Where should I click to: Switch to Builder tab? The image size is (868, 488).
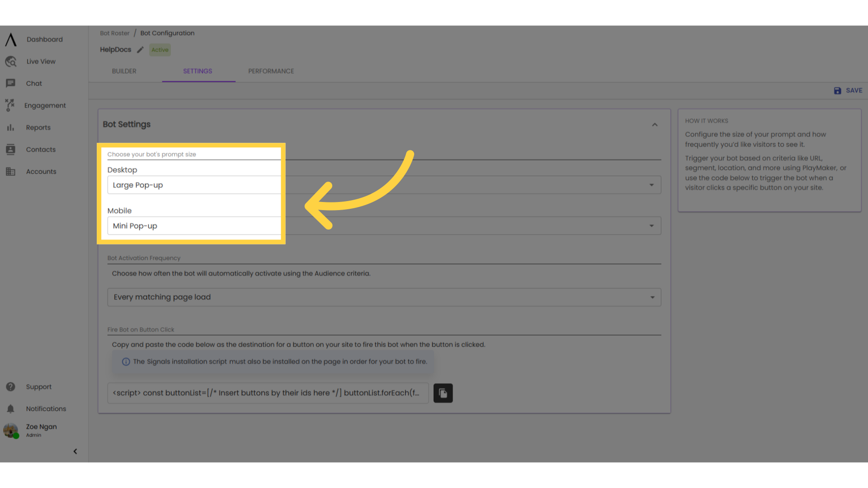click(x=124, y=71)
